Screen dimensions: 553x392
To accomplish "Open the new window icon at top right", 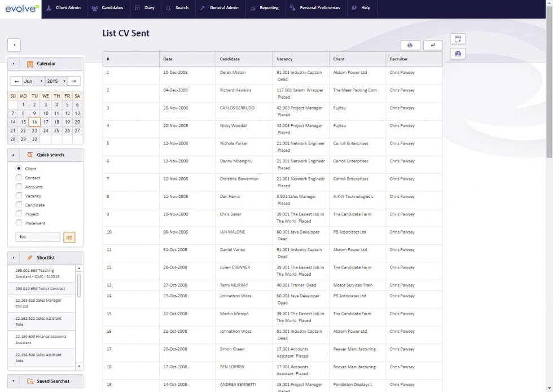I will point(458,38).
